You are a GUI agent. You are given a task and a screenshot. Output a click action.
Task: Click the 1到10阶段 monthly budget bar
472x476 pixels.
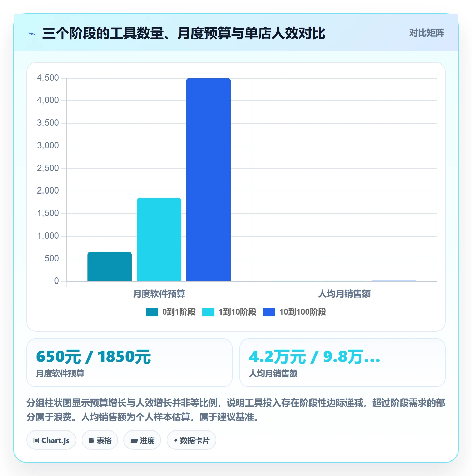click(x=159, y=239)
